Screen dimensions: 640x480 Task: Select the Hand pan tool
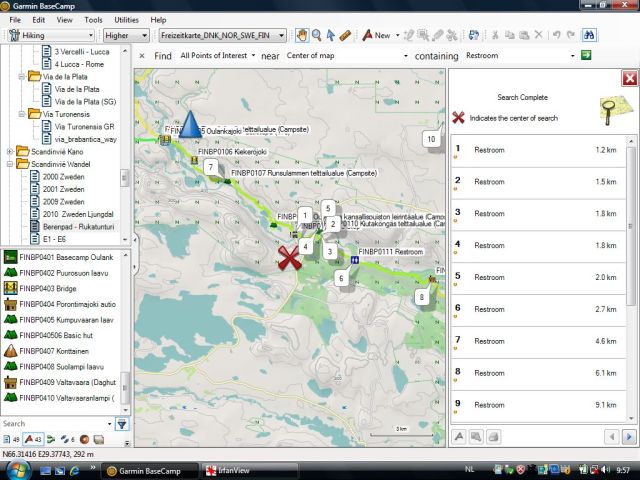point(301,35)
